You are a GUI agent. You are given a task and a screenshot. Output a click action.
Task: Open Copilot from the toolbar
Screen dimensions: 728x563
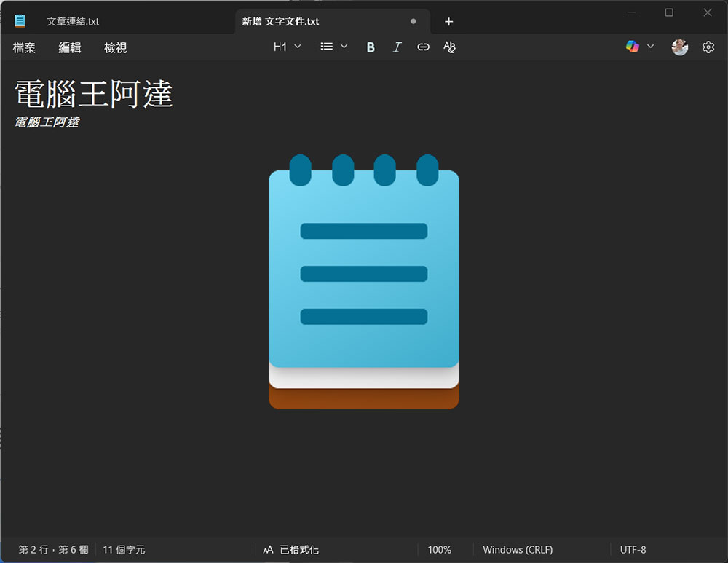pyautogui.click(x=633, y=47)
